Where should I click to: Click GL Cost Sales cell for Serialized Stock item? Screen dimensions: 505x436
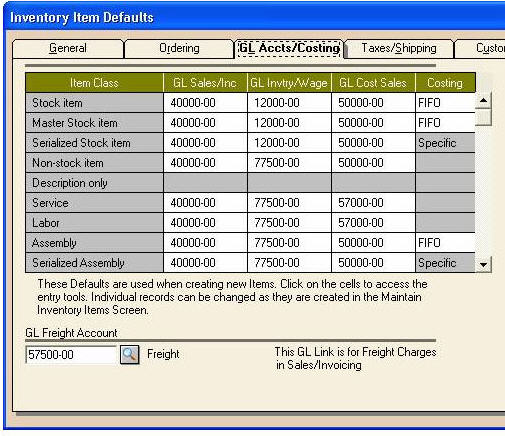(x=373, y=143)
